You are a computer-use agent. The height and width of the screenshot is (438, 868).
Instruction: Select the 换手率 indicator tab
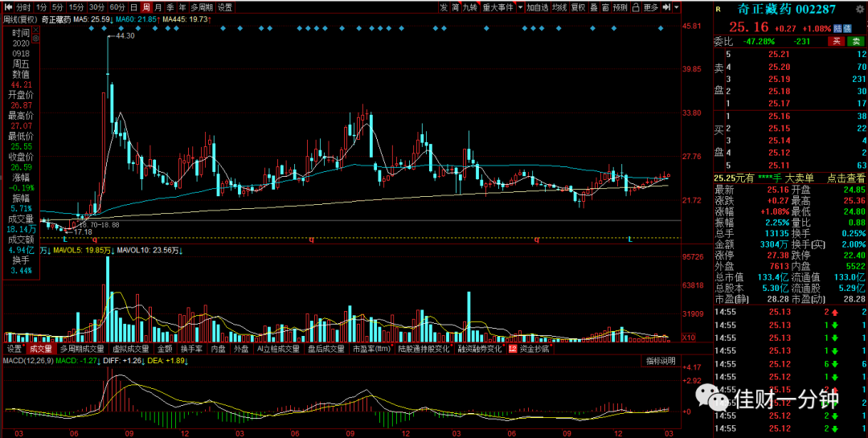tap(190, 349)
